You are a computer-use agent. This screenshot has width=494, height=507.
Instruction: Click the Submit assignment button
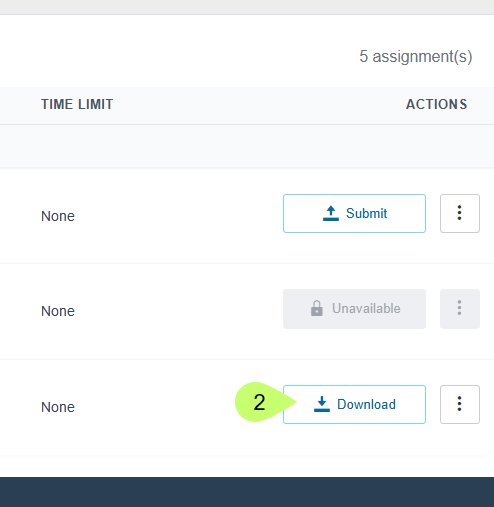pos(354,213)
